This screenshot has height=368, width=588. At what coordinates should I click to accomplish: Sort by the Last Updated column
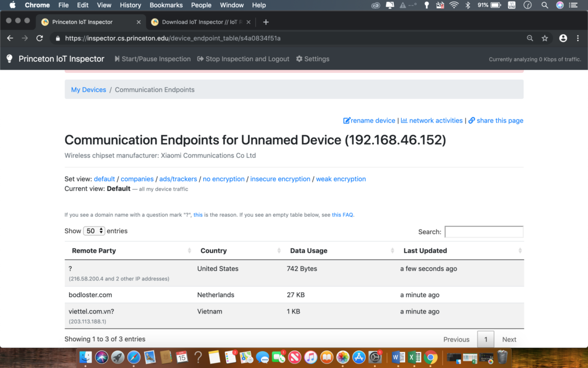click(x=461, y=251)
